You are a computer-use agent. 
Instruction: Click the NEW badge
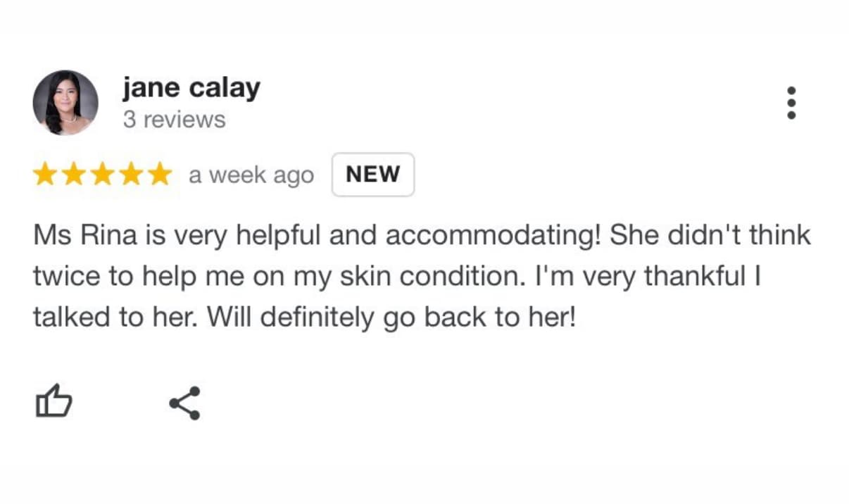(x=372, y=175)
